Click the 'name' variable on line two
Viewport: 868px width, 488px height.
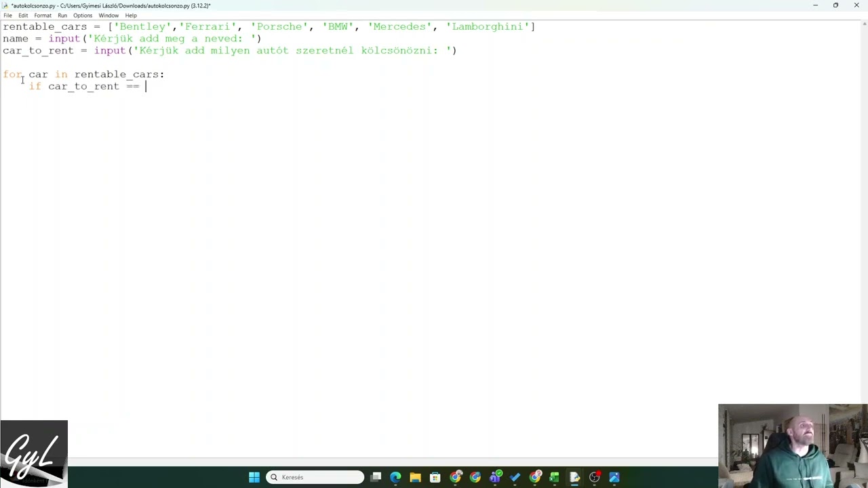(16, 39)
